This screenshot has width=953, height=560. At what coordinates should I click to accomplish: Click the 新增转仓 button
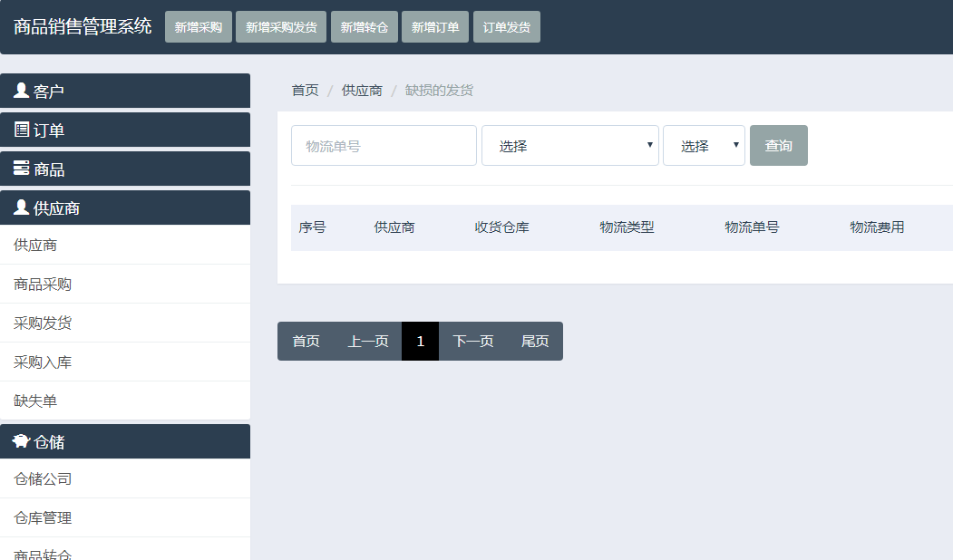point(364,27)
